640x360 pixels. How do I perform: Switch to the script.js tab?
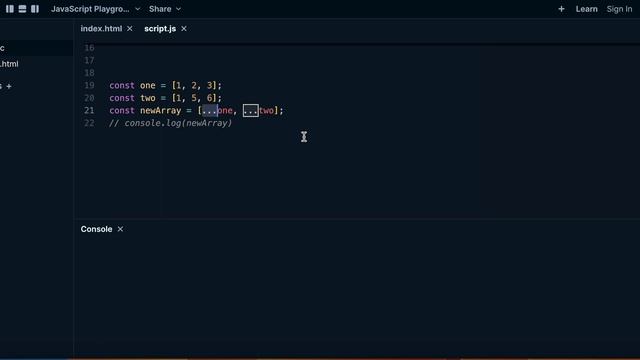[x=160, y=29]
